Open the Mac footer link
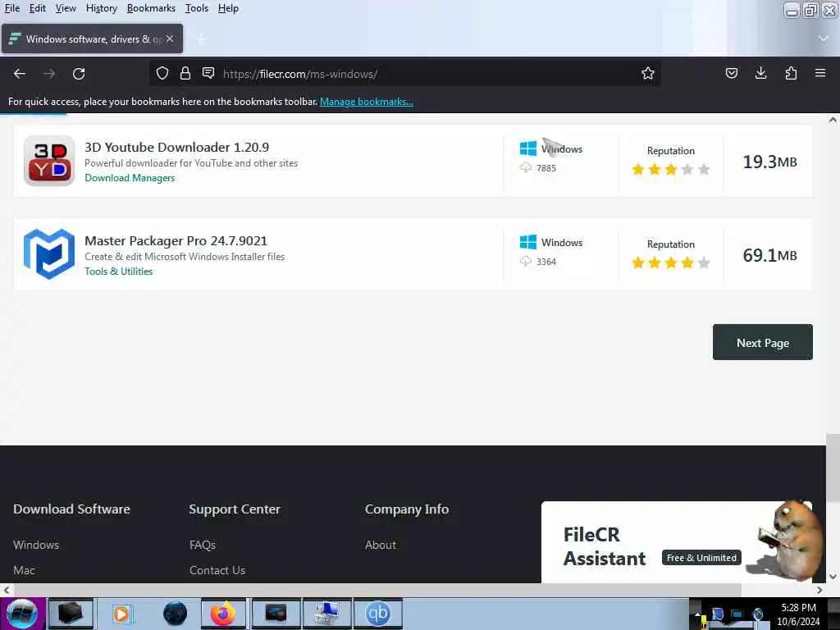 (24, 570)
